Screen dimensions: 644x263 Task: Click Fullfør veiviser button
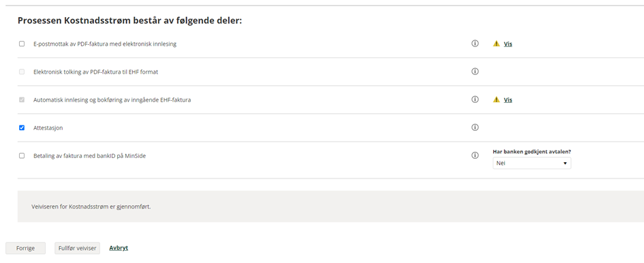tap(77, 248)
